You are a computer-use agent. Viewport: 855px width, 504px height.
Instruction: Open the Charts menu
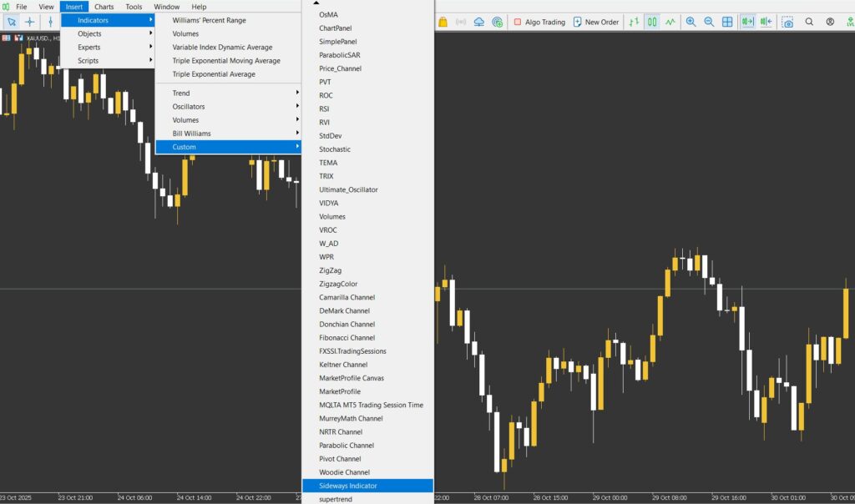tap(104, 6)
